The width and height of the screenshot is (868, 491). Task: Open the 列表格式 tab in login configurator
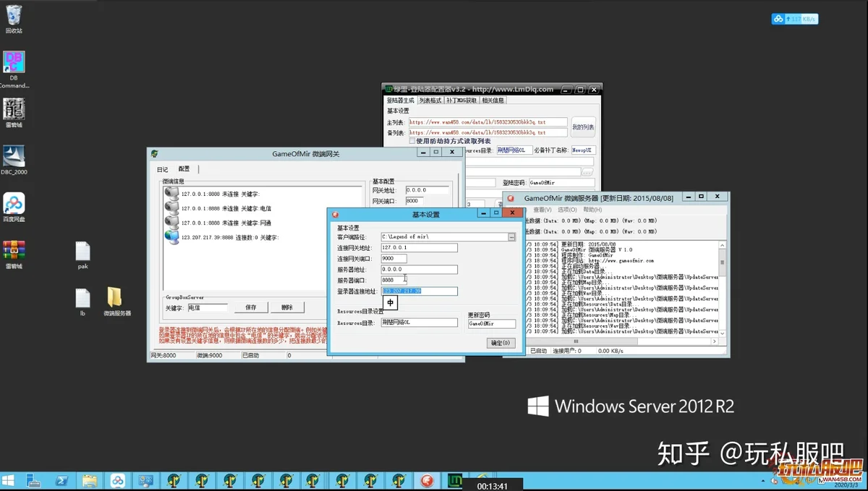(x=430, y=101)
